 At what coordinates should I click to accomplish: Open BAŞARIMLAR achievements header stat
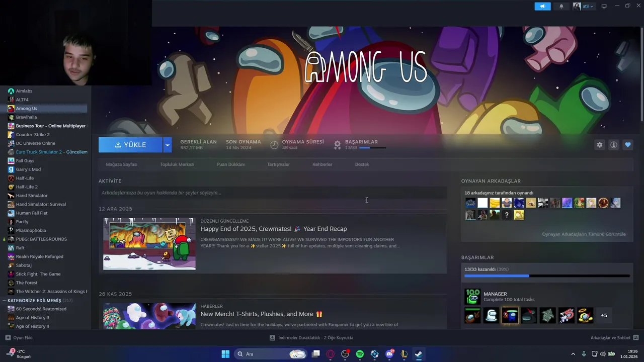(360, 145)
